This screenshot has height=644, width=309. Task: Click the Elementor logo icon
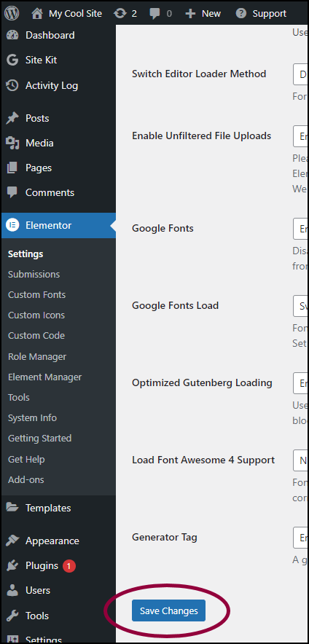pos(12,225)
